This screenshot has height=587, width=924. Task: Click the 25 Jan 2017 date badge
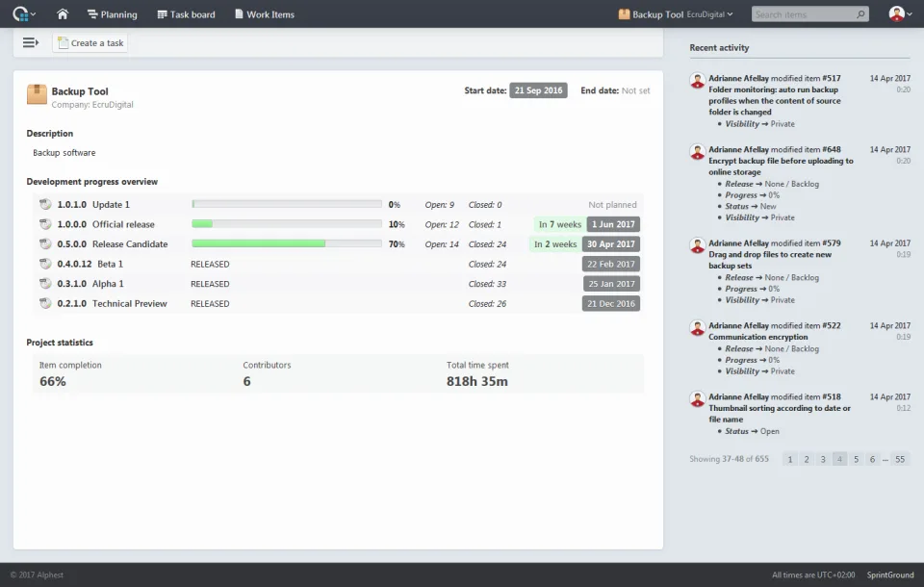(x=611, y=284)
